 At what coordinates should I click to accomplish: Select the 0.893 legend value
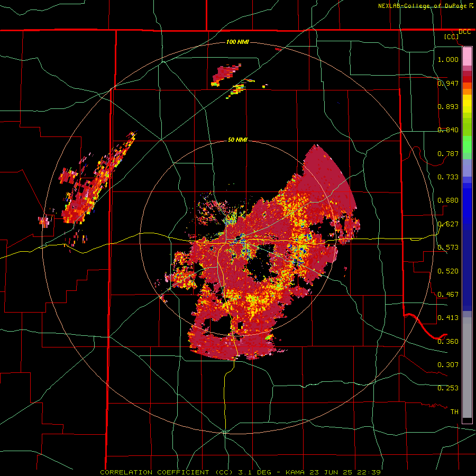coord(448,106)
